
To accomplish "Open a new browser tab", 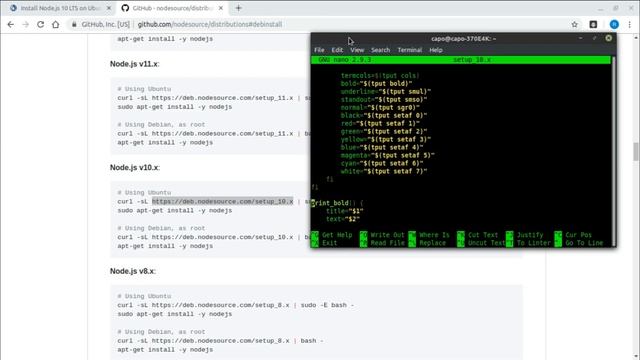I will point(238,8).
